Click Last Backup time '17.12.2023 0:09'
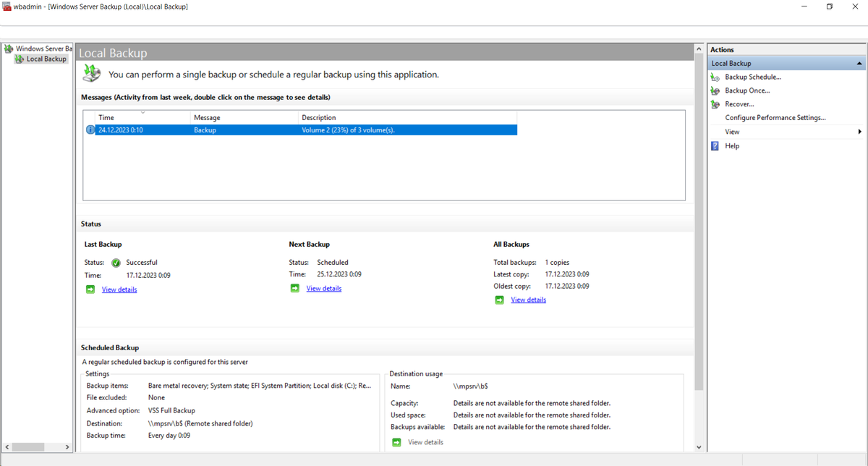 point(148,276)
